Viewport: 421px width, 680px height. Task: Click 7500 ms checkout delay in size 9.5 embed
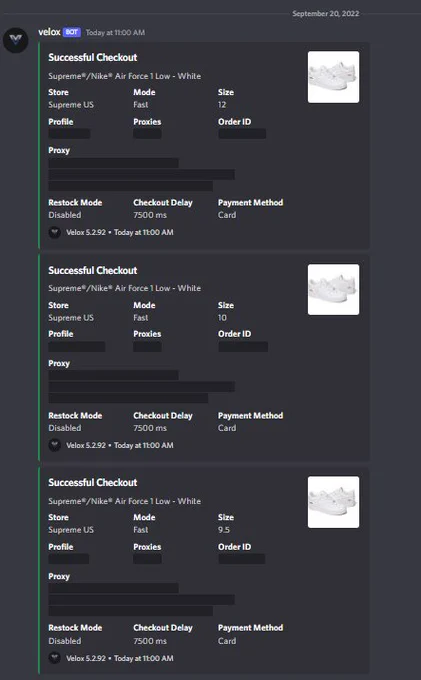tap(150, 641)
